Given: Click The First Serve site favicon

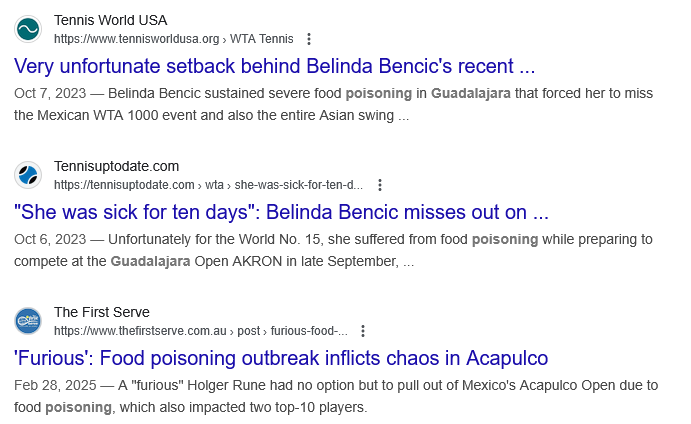Looking at the screenshot, I should tap(28, 321).
